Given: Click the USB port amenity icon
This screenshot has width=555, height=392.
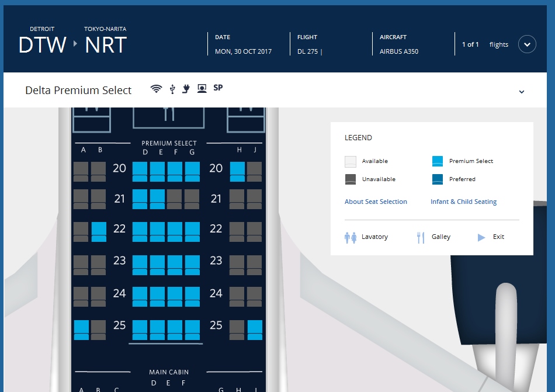Looking at the screenshot, I should [172, 89].
